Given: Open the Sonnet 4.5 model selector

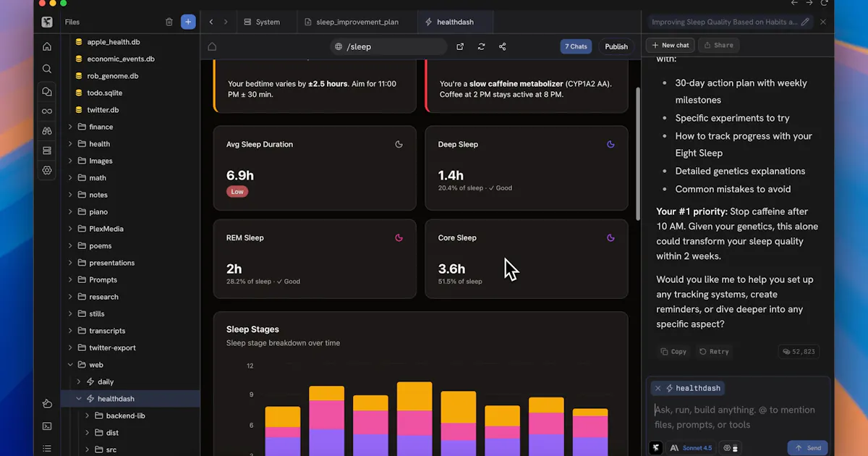Looking at the screenshot, I should (691, 448).
